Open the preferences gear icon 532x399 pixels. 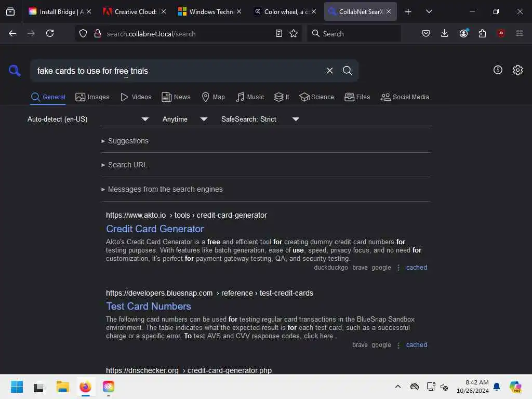(x=517, y=70)
